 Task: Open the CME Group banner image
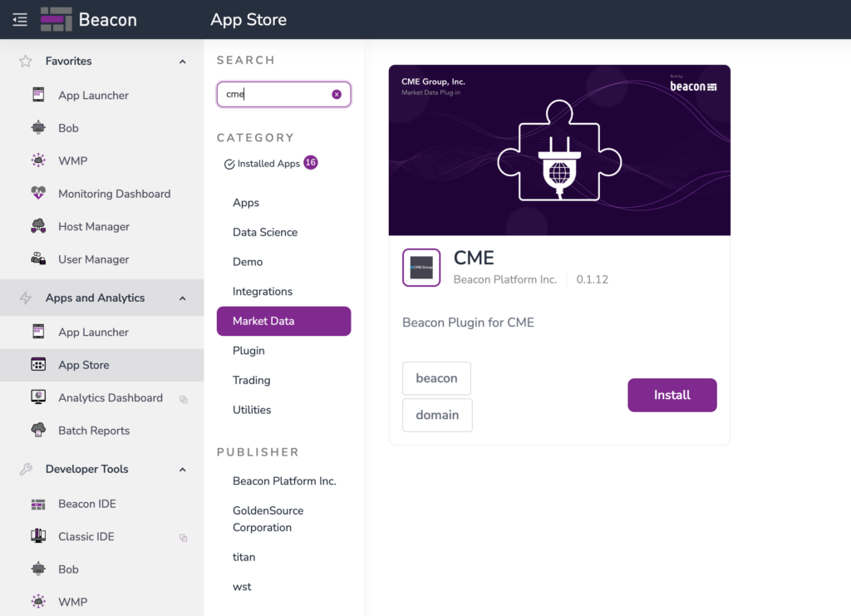(559, 150)
